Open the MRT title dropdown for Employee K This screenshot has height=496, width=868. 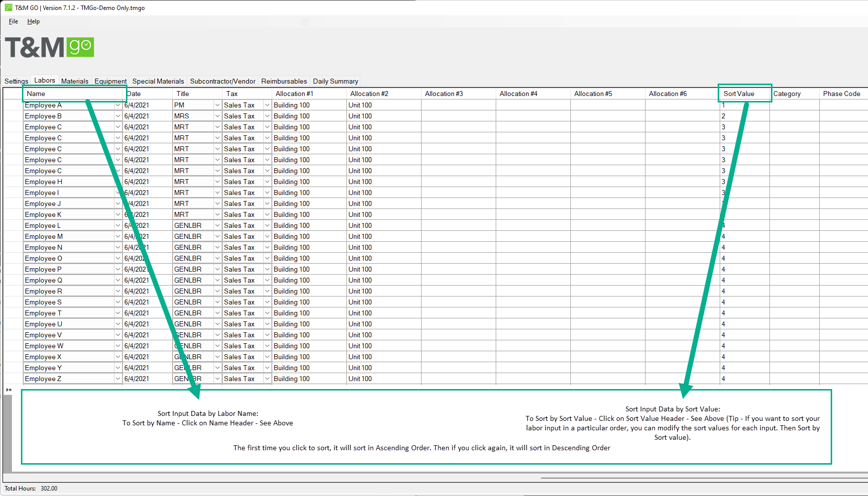pos(217,214)
